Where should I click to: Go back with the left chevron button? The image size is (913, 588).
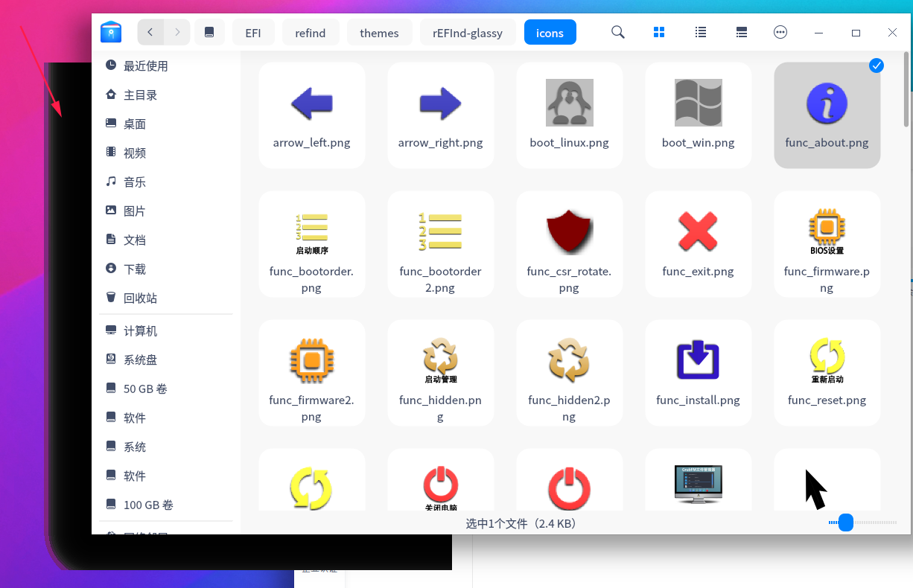(150, 32)
